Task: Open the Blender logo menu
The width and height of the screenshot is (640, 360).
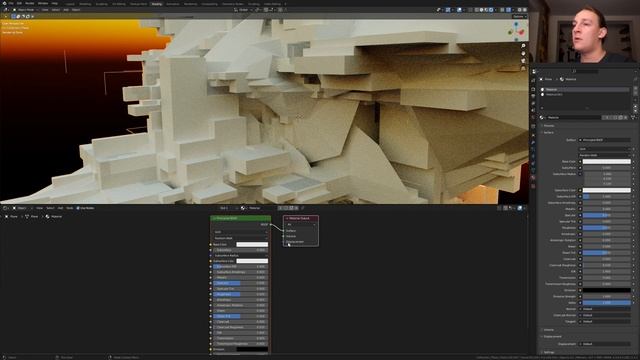Action: [x=4, y=3]
